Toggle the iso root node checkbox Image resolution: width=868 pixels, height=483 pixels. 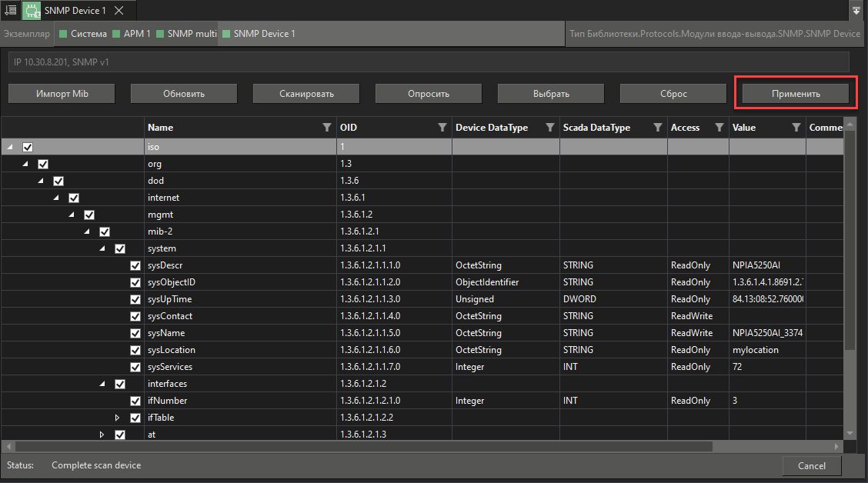(x=28, y=146)
